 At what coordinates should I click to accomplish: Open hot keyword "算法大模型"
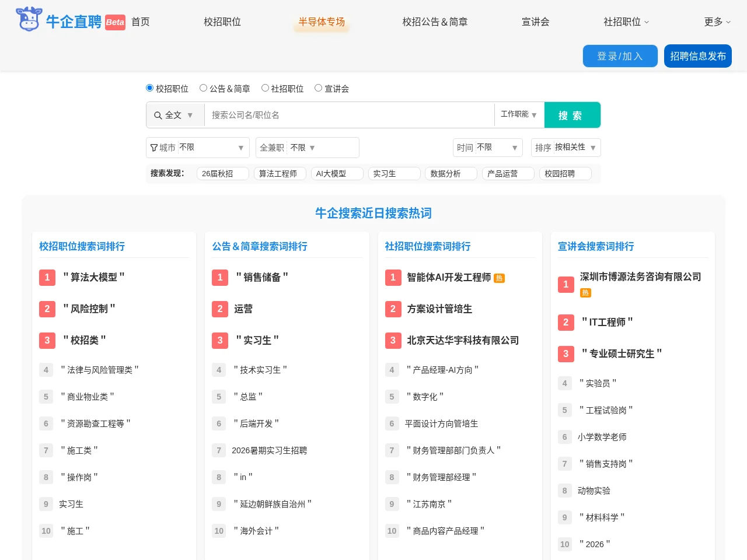pos(94,277)
